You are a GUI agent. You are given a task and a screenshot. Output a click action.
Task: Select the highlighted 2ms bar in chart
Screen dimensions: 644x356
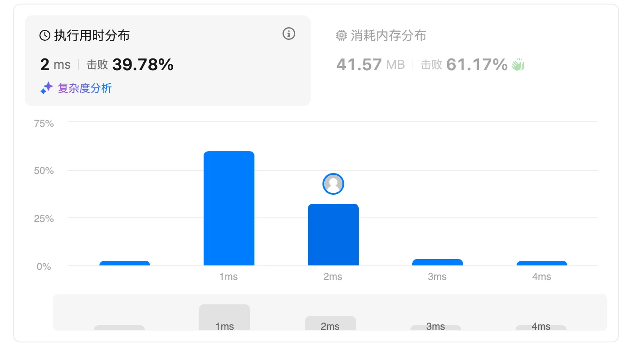point(333,235)
